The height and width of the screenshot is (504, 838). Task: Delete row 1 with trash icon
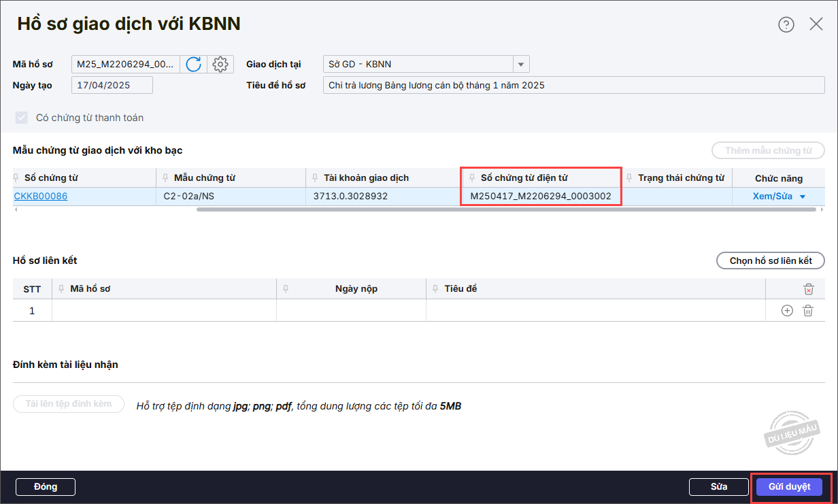[808, 311]
